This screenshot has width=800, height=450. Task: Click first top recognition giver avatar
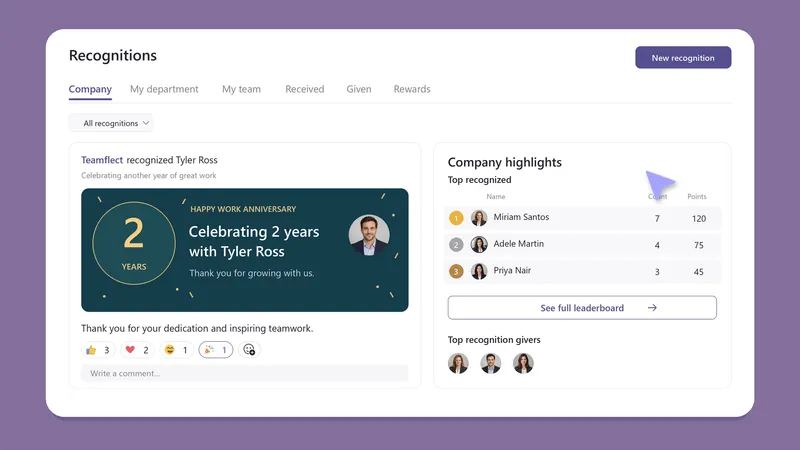[458, 363]
